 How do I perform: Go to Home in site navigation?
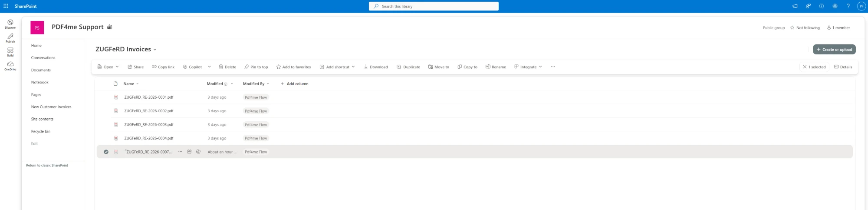(36, 46)
